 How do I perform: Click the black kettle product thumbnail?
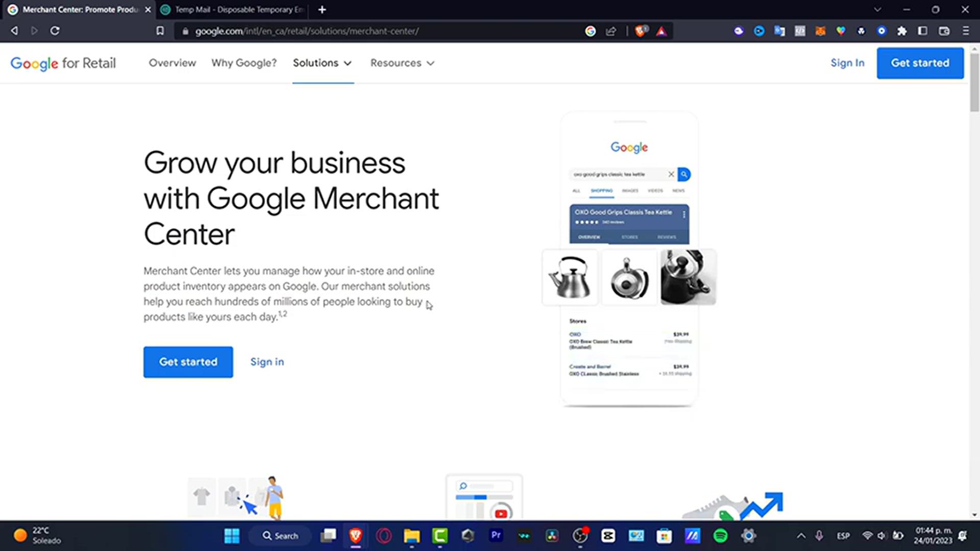coord(689,278)
